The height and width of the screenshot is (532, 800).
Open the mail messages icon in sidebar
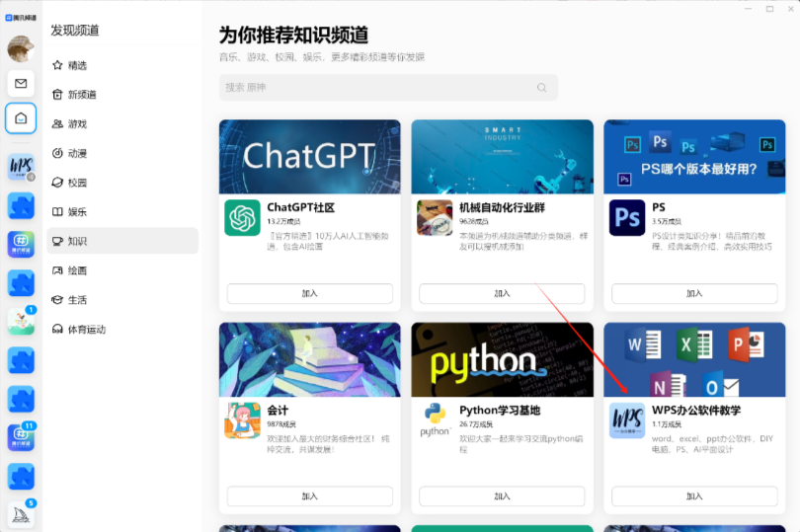(21, 83)
